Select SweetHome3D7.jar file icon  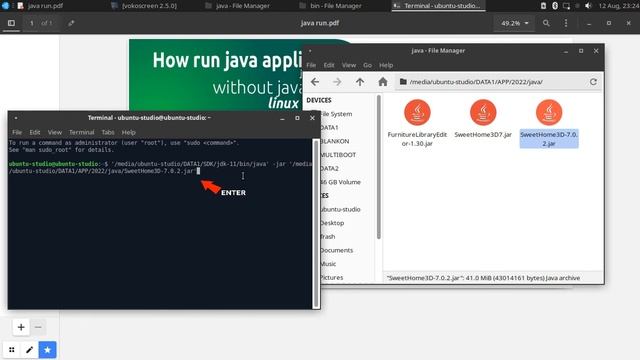(x=483, y=113)
